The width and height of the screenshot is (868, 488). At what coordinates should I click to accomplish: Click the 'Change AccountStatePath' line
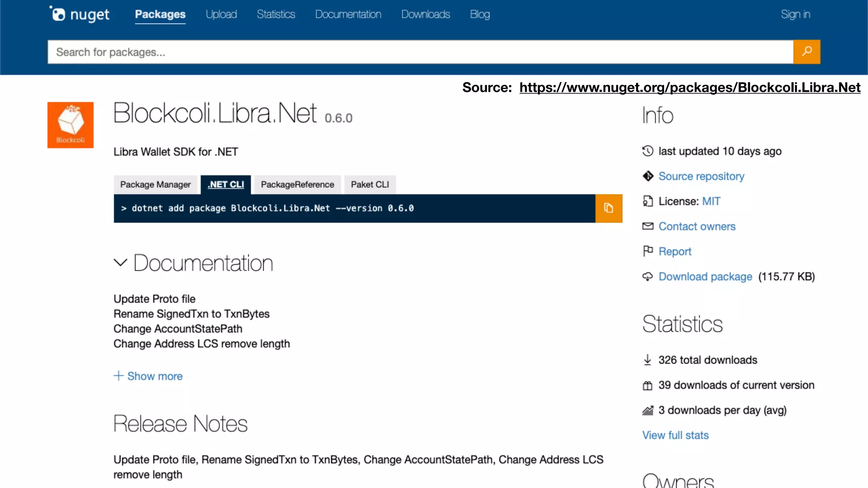click(x=178, y=329)
